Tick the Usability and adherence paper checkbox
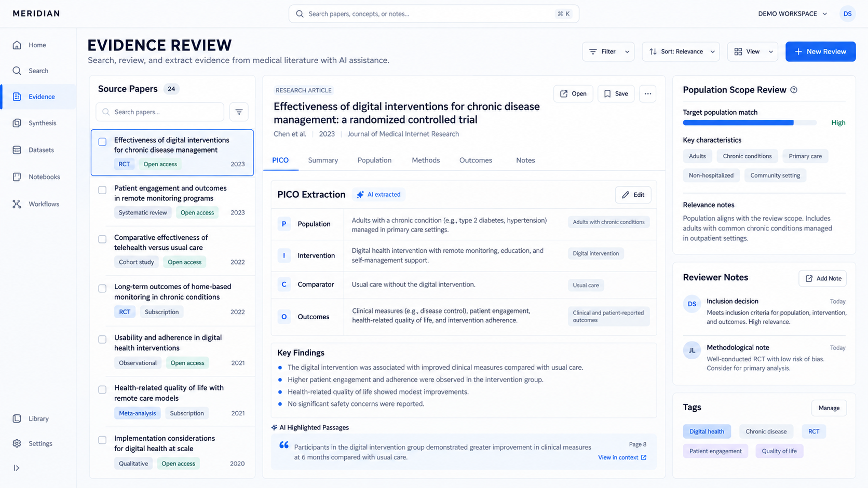Viewport: 868px width, 488px height. (102, 340)
